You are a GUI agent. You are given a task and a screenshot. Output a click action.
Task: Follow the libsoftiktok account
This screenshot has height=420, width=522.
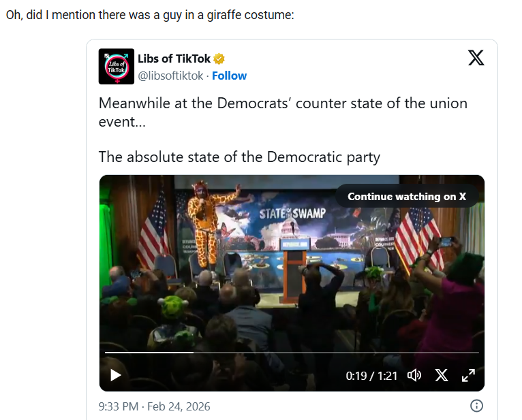coord(229,76)
